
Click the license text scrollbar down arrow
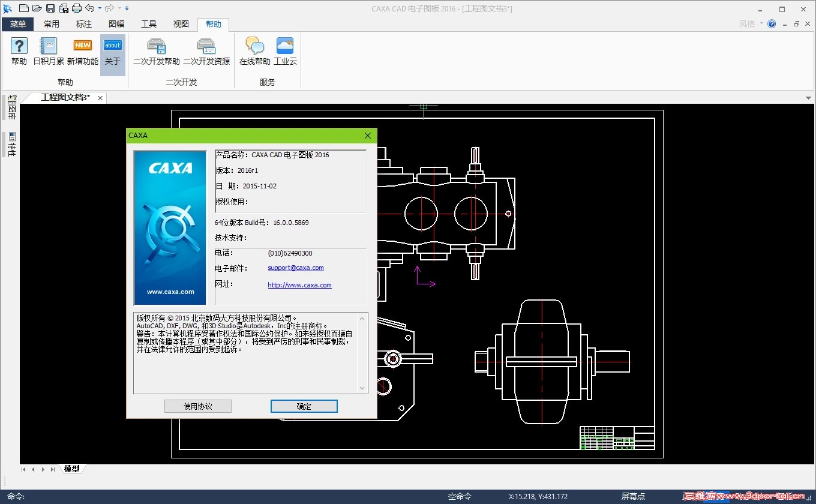362,388
